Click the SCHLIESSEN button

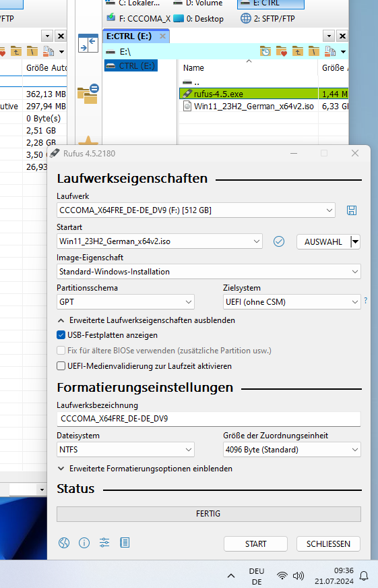pyautogui.click(x=328, y=543)
